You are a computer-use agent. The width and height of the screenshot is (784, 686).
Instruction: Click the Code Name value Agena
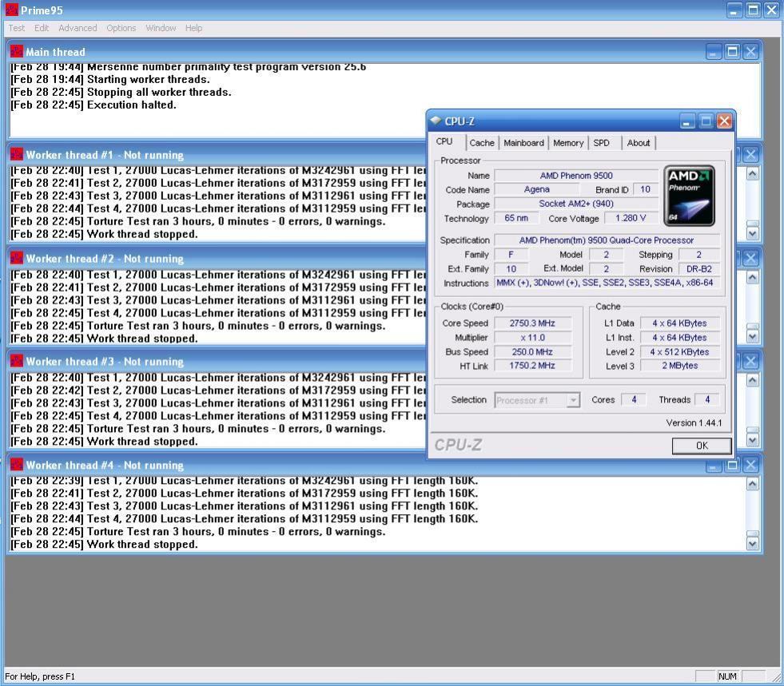pos(536,189)
